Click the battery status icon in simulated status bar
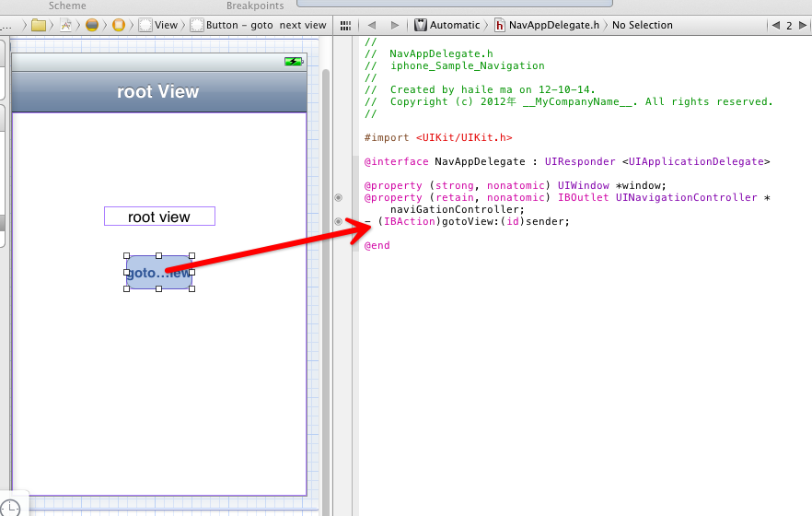 click(294, 62)
